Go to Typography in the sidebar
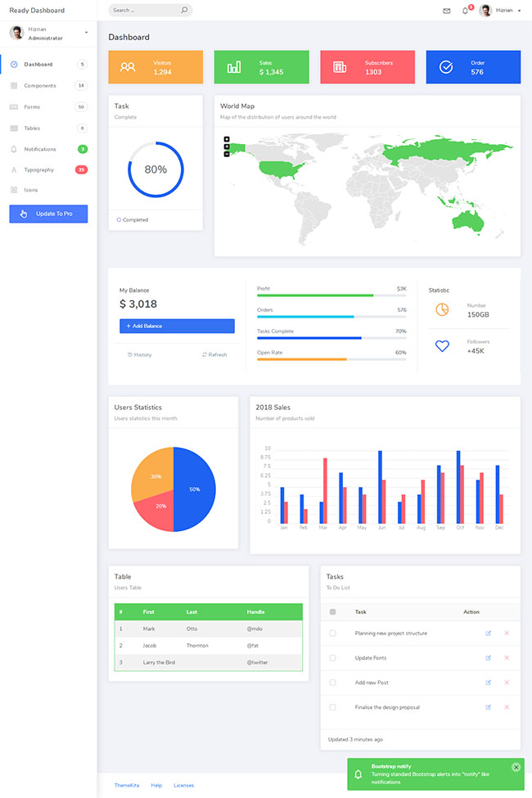532x798 pixels. (x=38, y=169)
